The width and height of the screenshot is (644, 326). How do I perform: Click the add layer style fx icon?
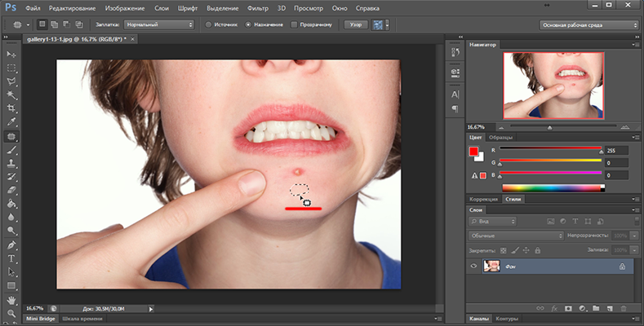click(553, 307)
